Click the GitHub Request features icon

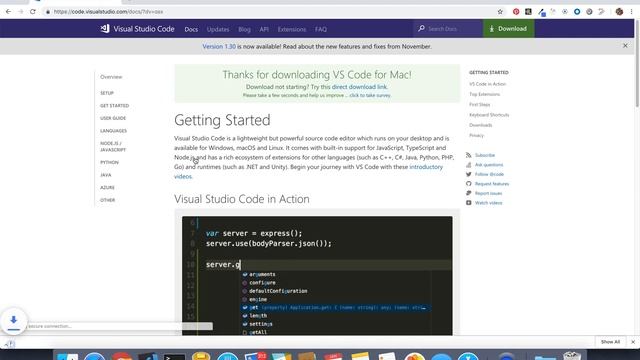[x=469, y=184]
